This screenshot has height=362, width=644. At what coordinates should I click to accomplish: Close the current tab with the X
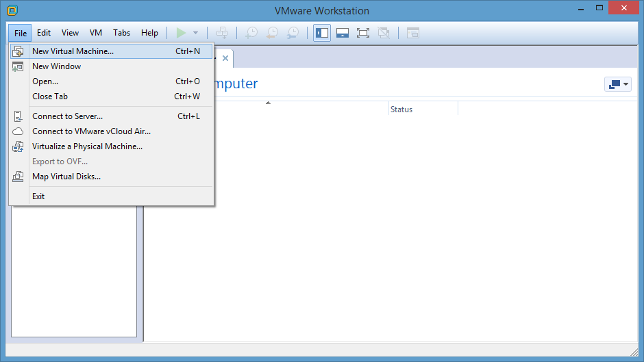225,58
